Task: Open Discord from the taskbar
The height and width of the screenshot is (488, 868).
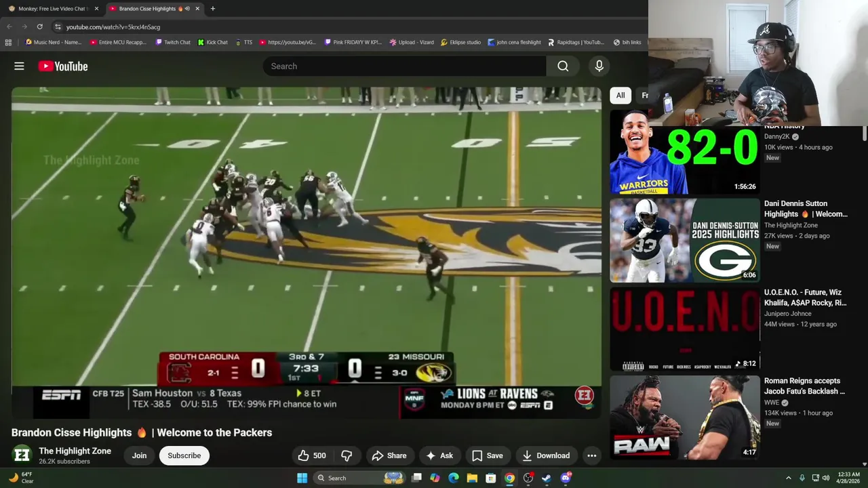Action: (566, 478)
